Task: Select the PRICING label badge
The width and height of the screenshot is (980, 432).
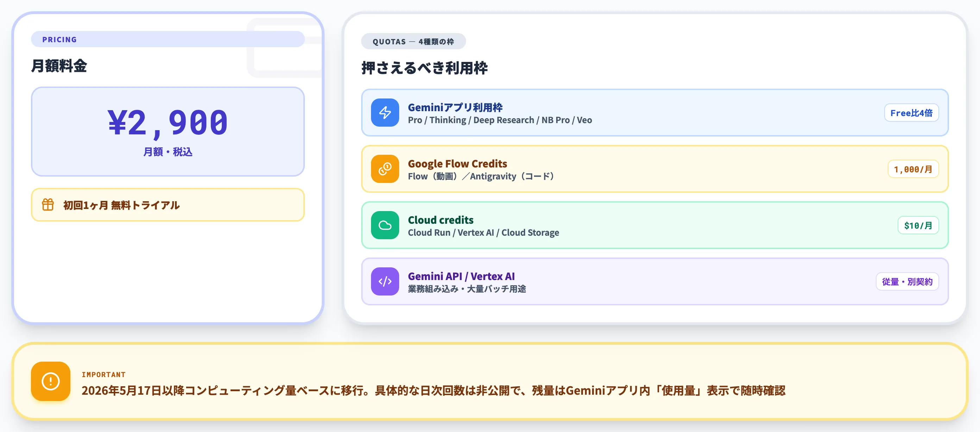Action: [x=168, y=39]
